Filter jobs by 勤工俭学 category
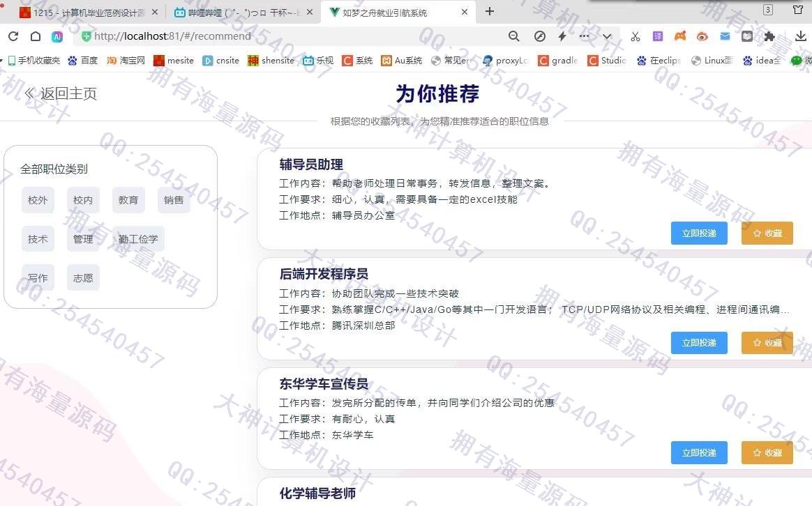 pos(138,238)
